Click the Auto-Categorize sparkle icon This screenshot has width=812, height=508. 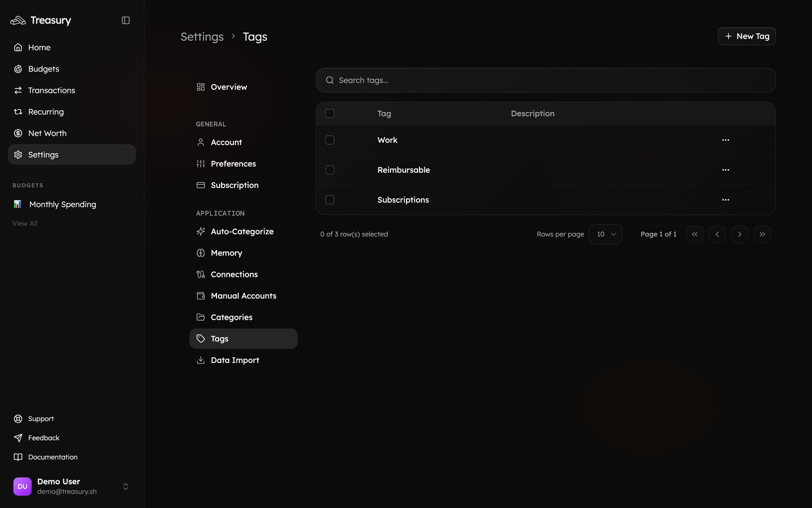[x=201, y=231]
